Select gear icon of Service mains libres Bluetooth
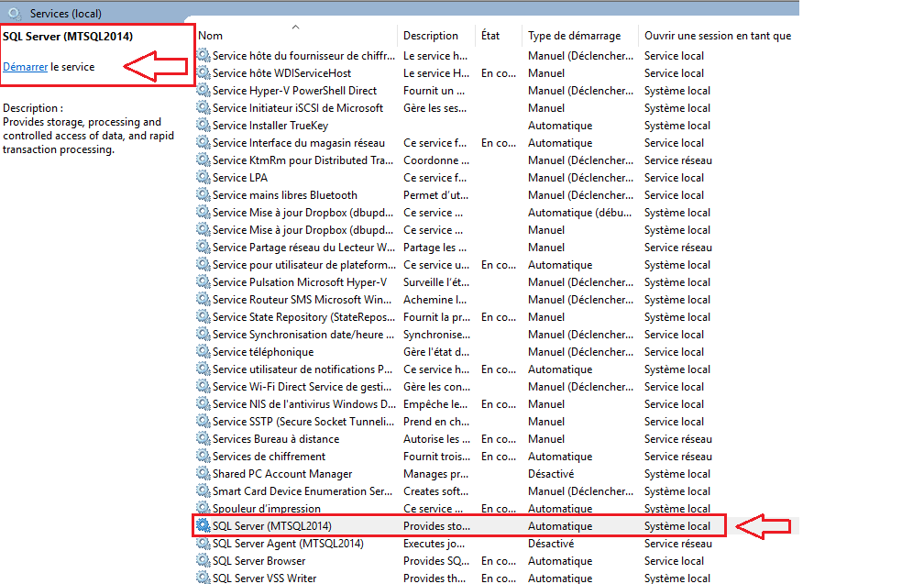924x584 pixels. click(x=203, y=194)
